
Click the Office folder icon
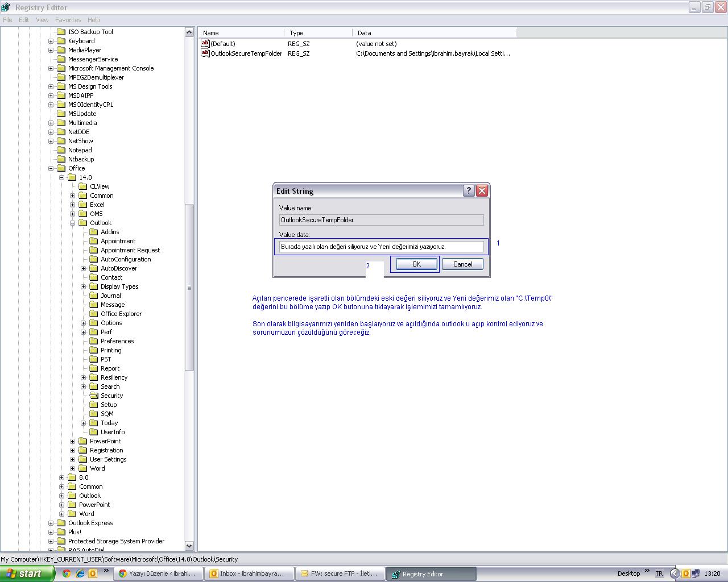coord(61,168)
